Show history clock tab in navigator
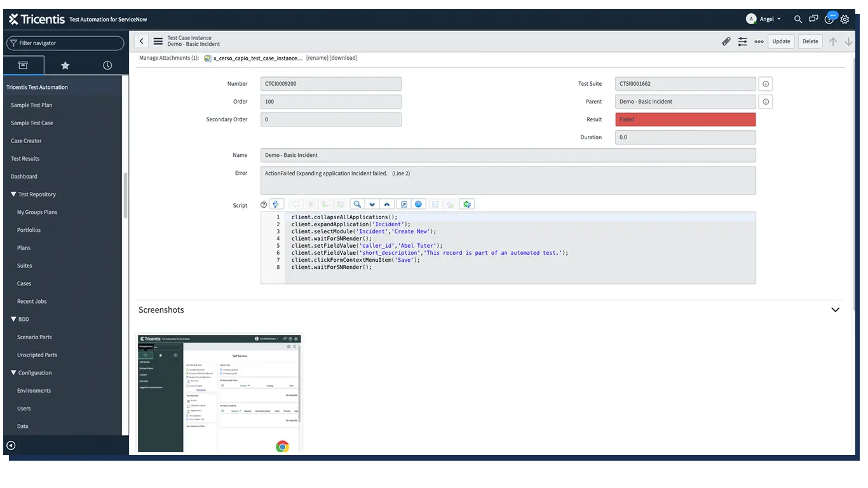The height and width of the screenshot is (488, 868). tap(107, 65)
